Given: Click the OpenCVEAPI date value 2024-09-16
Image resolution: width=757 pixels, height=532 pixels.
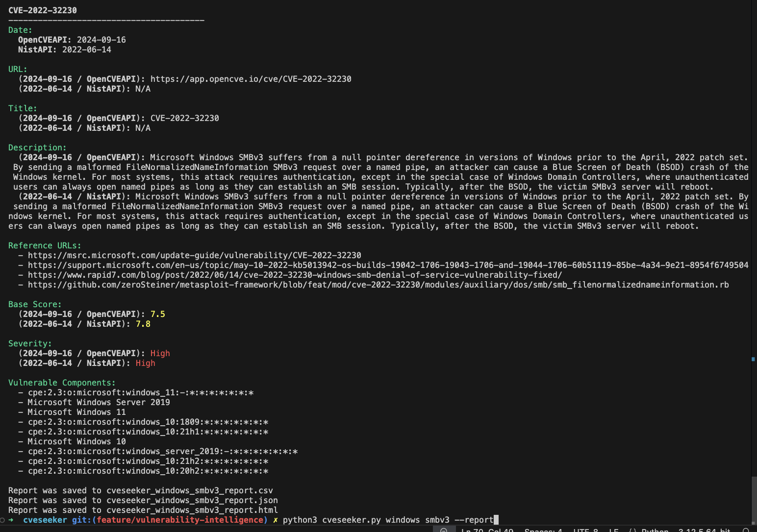Looking at the screenshot, I should (x=101, y=40).
